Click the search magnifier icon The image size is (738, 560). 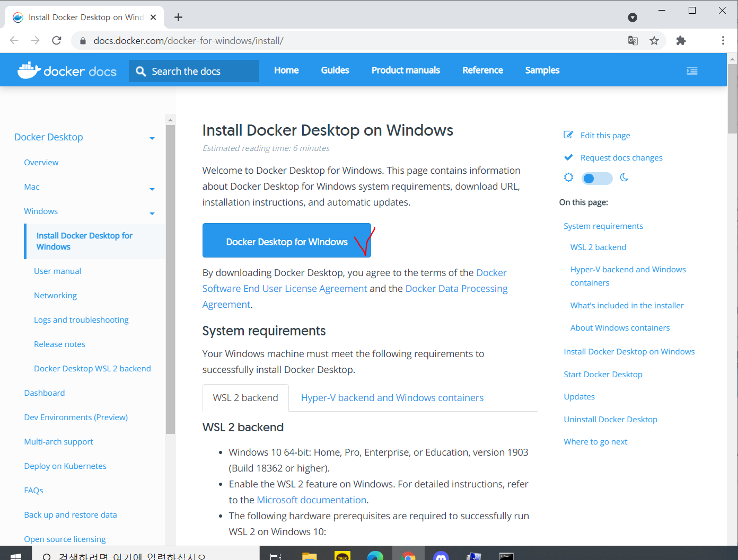pyautogui.click(x=140, y=71)
